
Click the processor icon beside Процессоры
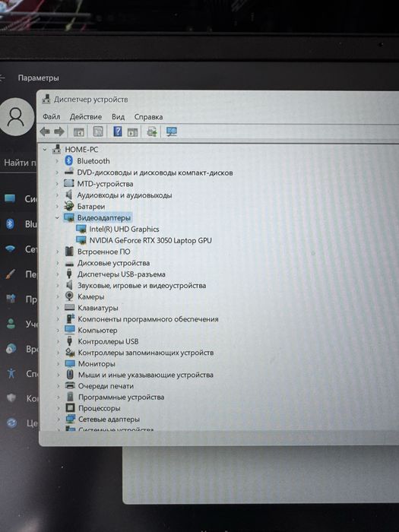pyautogui.click(x=70, y=408)
